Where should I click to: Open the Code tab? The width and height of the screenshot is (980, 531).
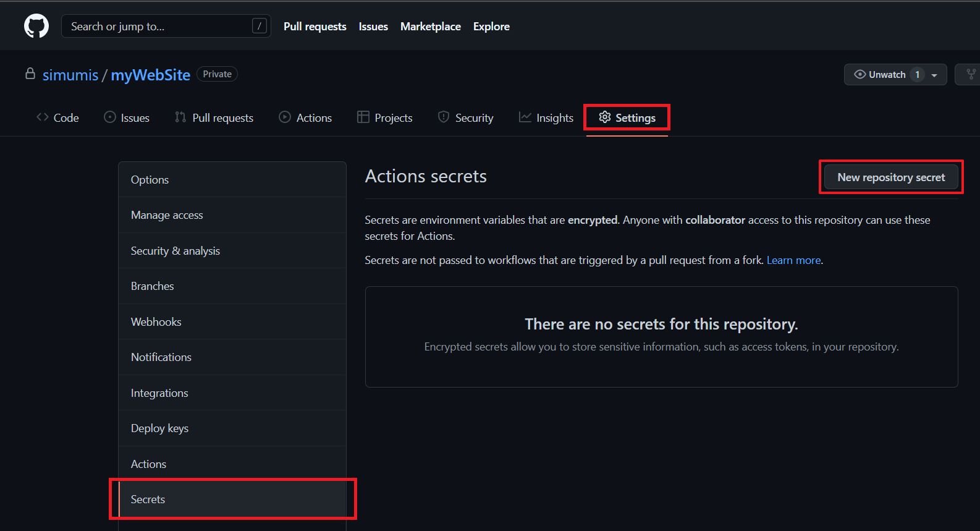point(58,117)
